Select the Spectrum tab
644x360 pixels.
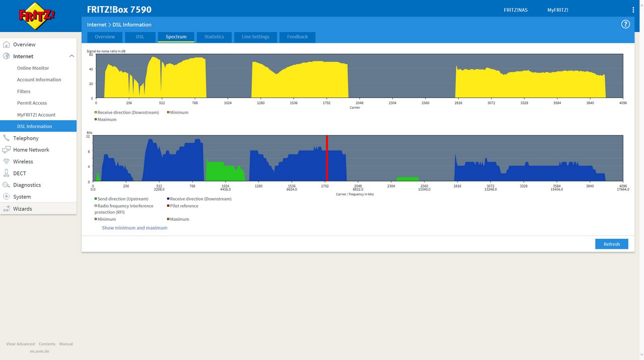click(x=176, y=37)
